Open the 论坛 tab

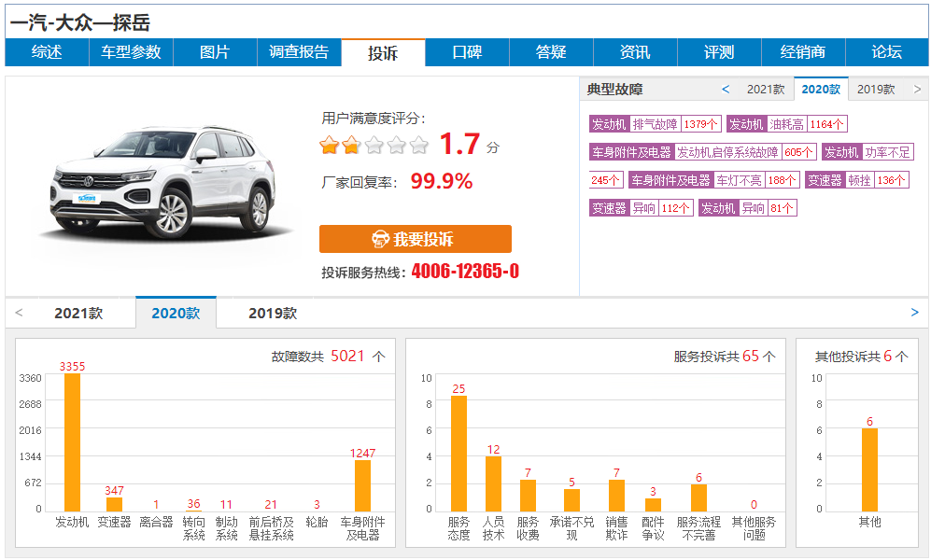pyautogui.click(x=887, y=52)
